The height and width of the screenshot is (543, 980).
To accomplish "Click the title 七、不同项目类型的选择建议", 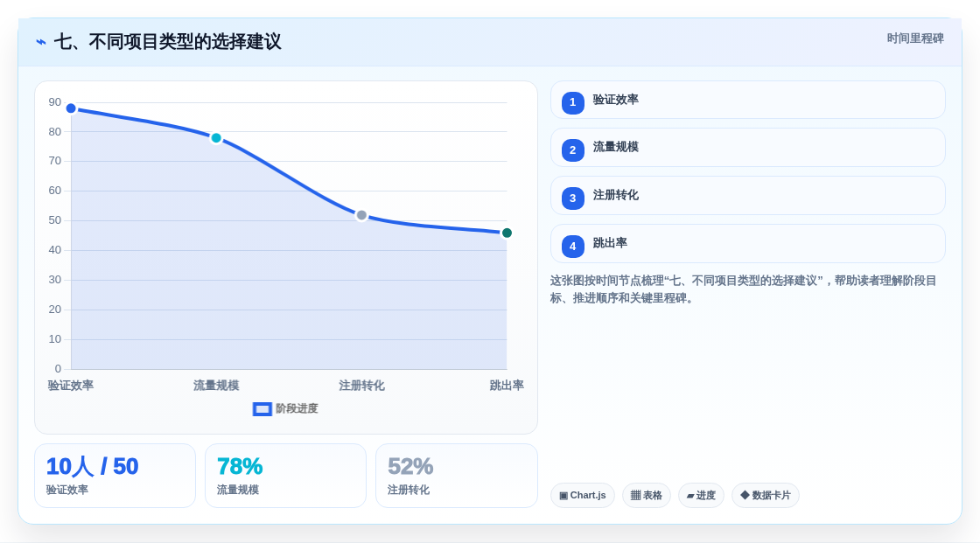I will coord(167,42).
